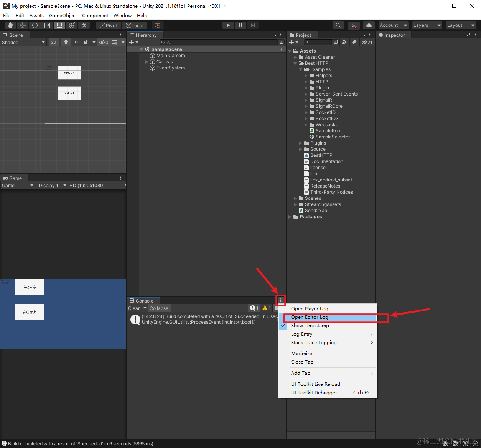Open Game view mode dropdown
The image size is (481, 448).
18,186
